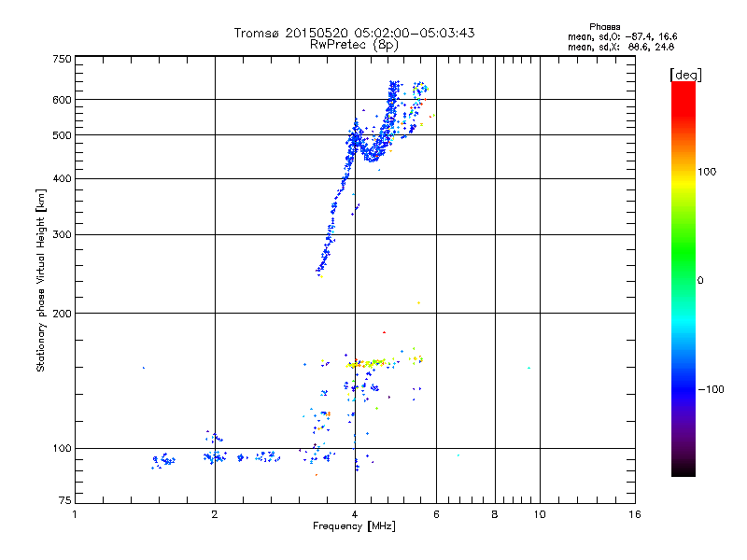Viewport: 747px width, 560px height.
Task: Click the x-axis tick label '10'
Action: 540,514
